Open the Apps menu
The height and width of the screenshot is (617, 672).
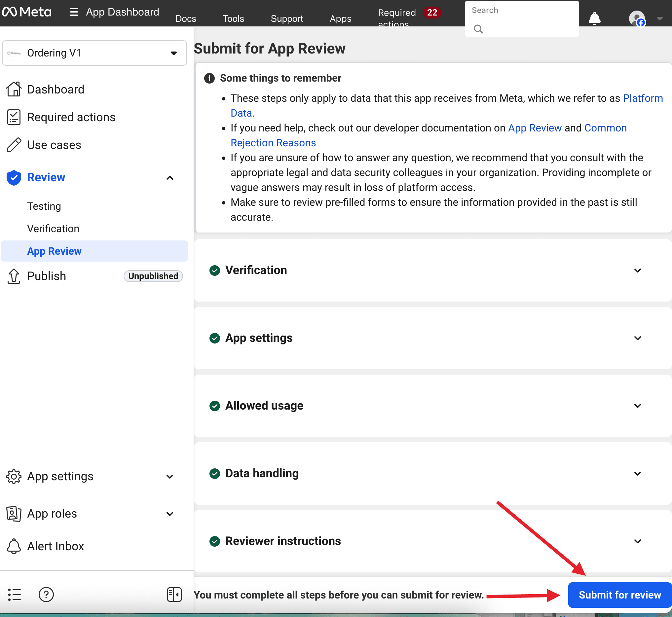[340, 19]
